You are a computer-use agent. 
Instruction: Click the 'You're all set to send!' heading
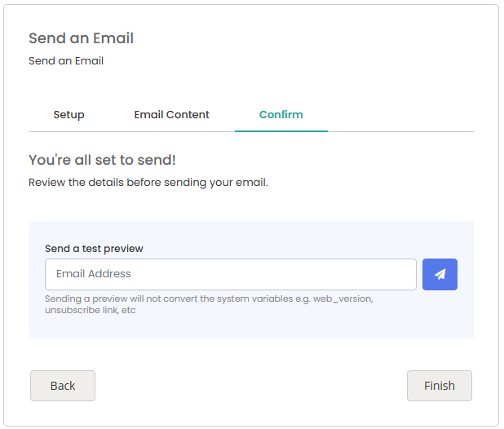pyautogui.click(x=102, y=160)
